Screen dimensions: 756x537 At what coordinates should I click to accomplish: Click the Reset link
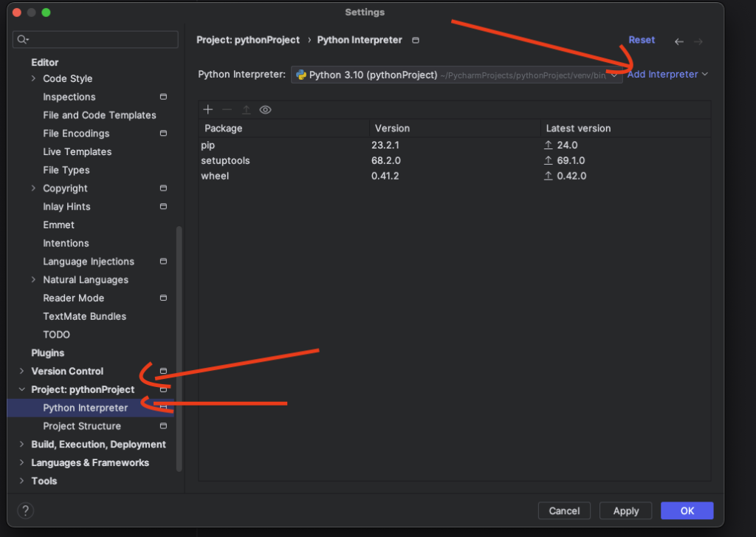click(x=642, y=40)
